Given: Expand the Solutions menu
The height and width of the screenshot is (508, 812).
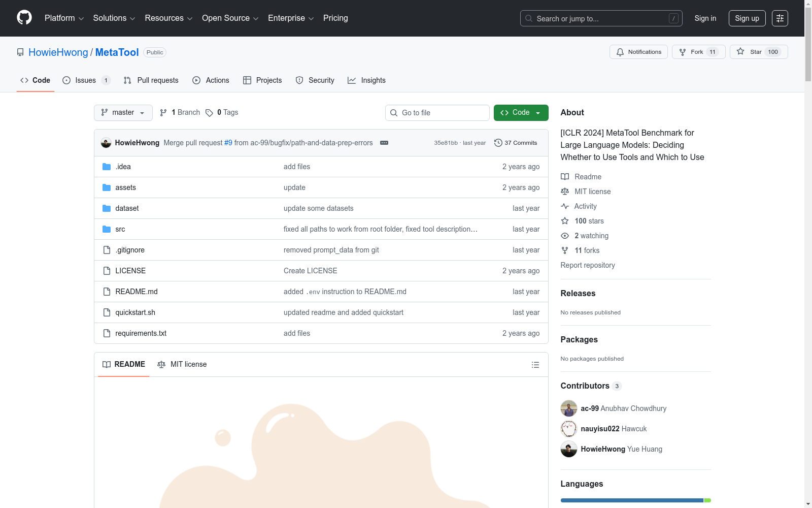Looking at the screenshot, I should [114, 18].
